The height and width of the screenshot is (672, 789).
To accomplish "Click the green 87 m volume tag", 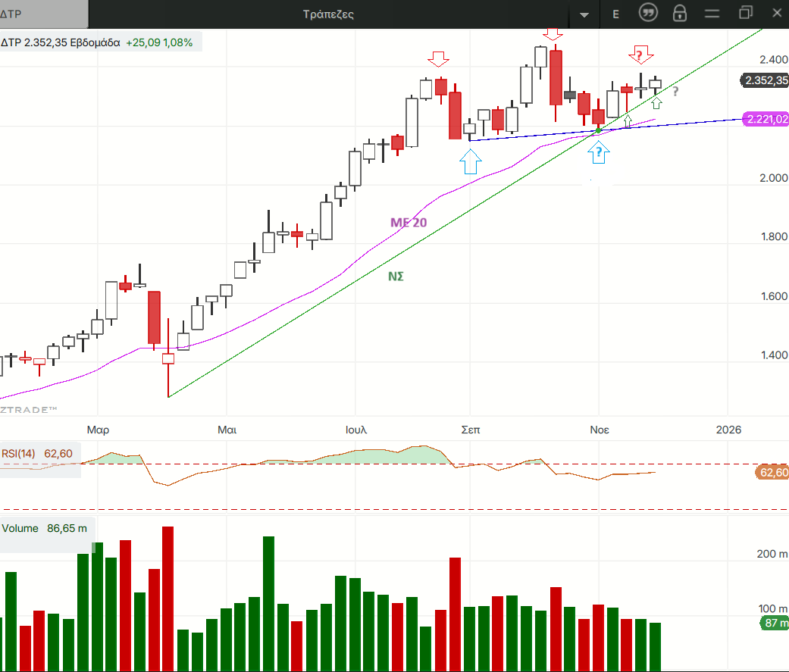I will (x=774, y=624).
